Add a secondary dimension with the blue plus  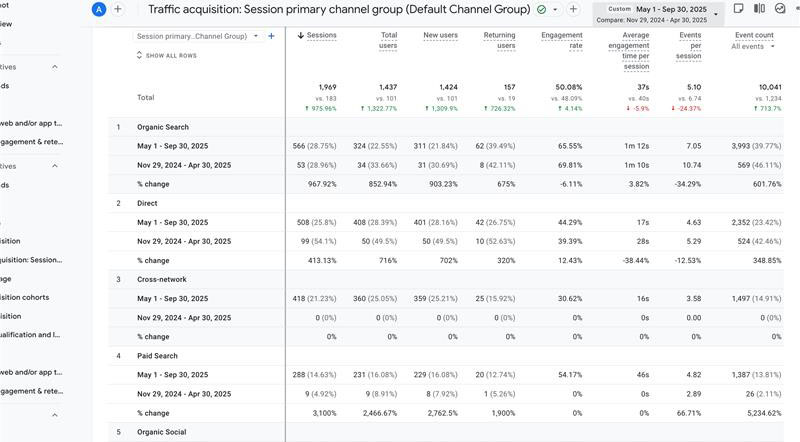271,36
